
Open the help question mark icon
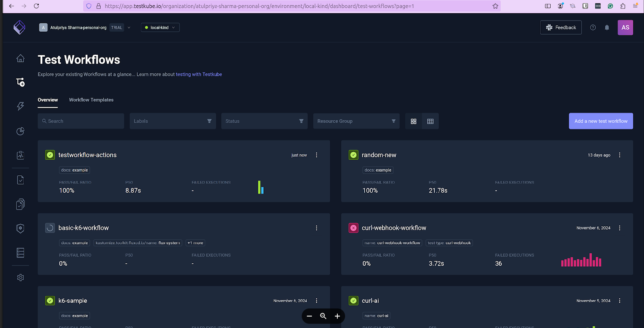coord(593,27)
